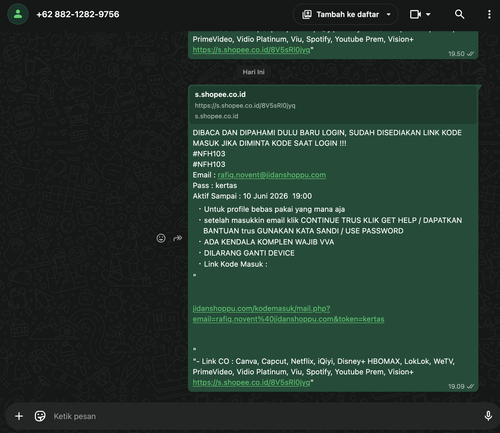Click the 19.09 message timestamp
500x433 pixels.
tap(456, 386)
